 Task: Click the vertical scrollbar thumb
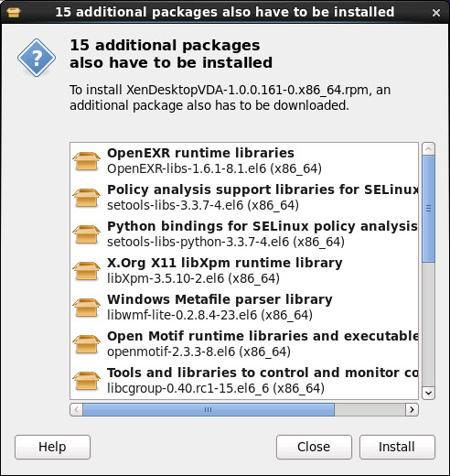tap(428, 209)
